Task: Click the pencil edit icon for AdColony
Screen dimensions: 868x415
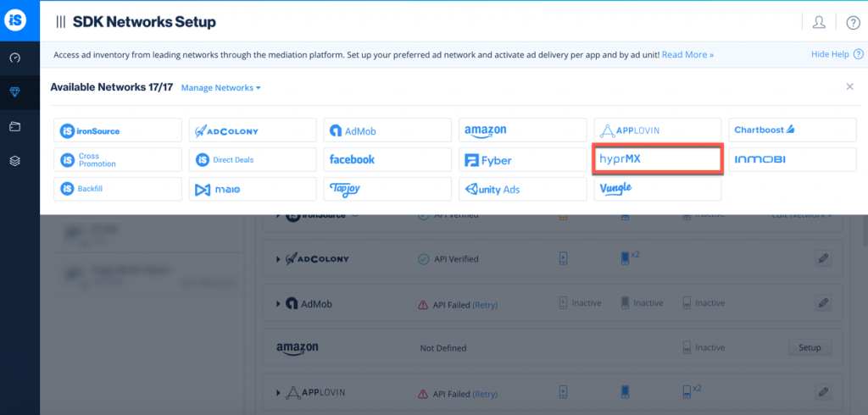Action: pyautogui.click(x=821, y=258)
